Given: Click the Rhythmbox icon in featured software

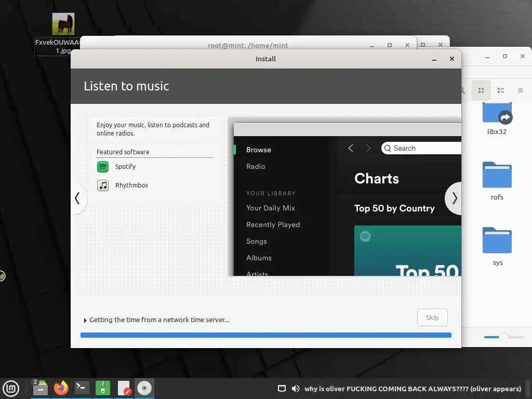Looking at the screenshot, I should click(x=103, y=185).
